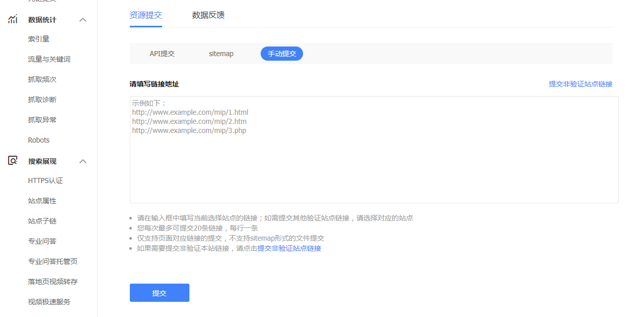Screen dimensions: 644x317
Task: Choose the sitemap submission method
Action: click(221, 54)
